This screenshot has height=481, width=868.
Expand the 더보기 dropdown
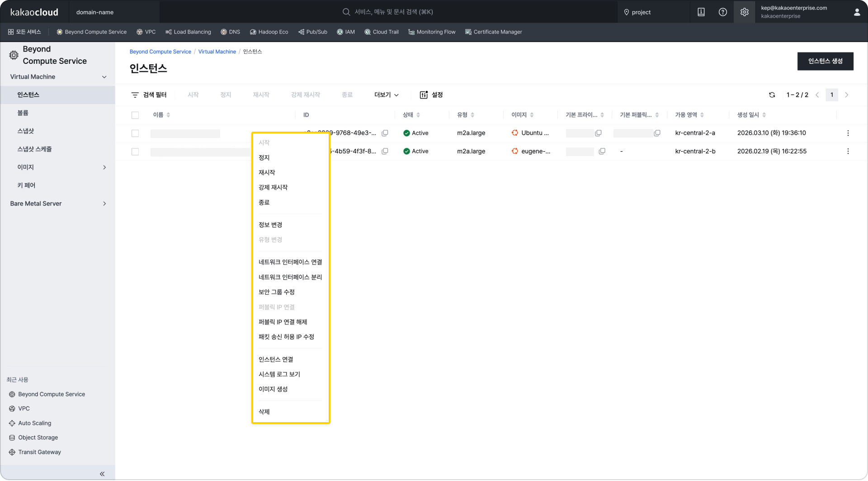[386, 95]
